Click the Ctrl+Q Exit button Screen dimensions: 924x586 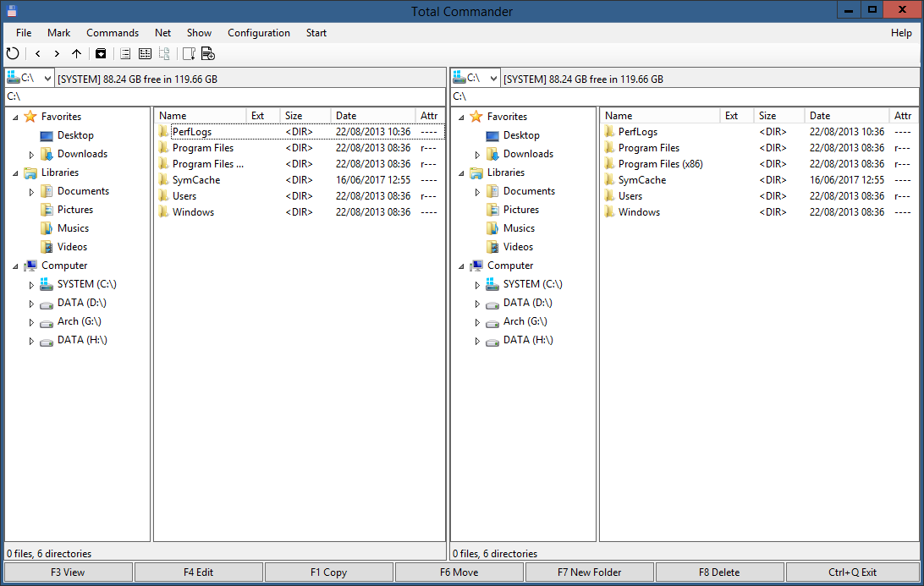coord(852,572)
